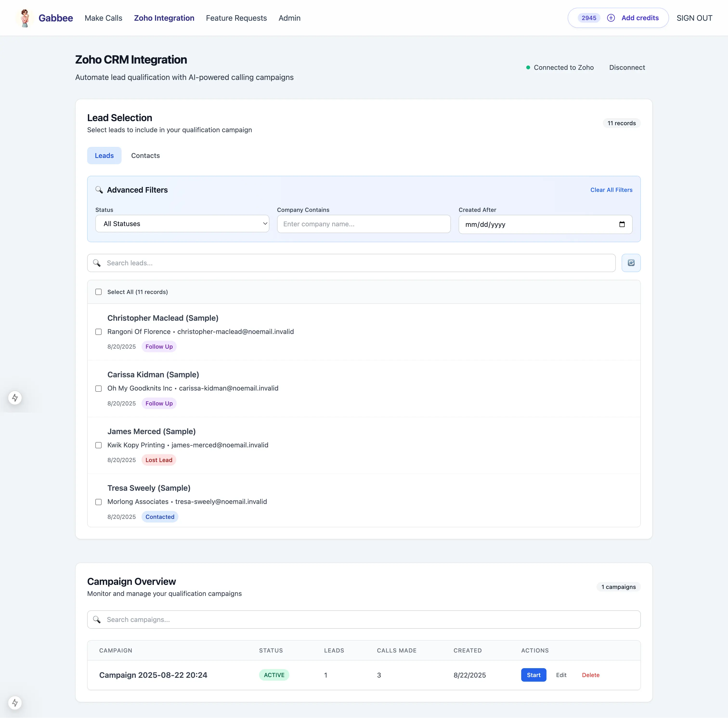
Task: Click the Company Contains input field
Action: tap(363, 224)
